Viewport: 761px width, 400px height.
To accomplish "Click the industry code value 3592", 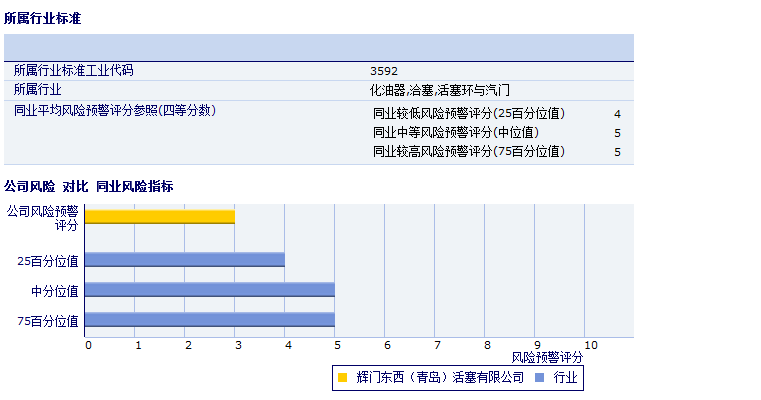I will (x=384, y=71).
